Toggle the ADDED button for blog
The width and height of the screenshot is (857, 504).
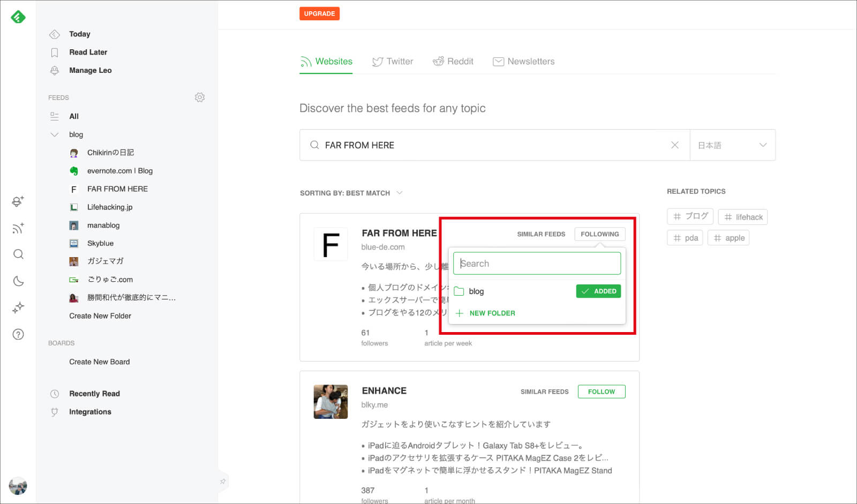click(x=598, y=291)
